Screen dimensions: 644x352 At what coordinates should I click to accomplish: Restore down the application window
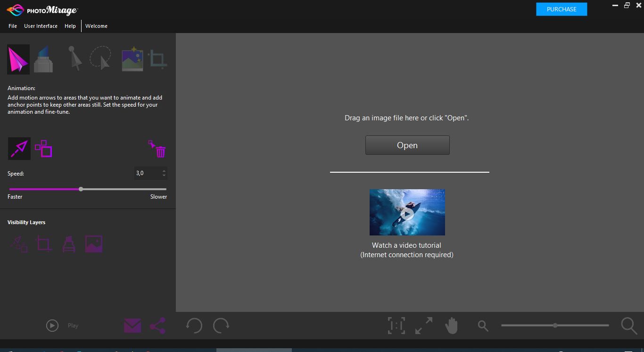pos(627,5)
